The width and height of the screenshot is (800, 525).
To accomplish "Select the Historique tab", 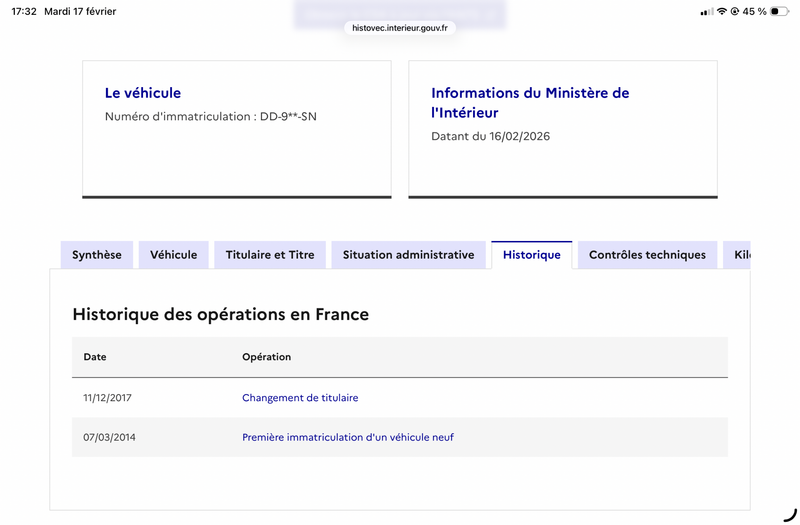I will [x=532, y=255].
